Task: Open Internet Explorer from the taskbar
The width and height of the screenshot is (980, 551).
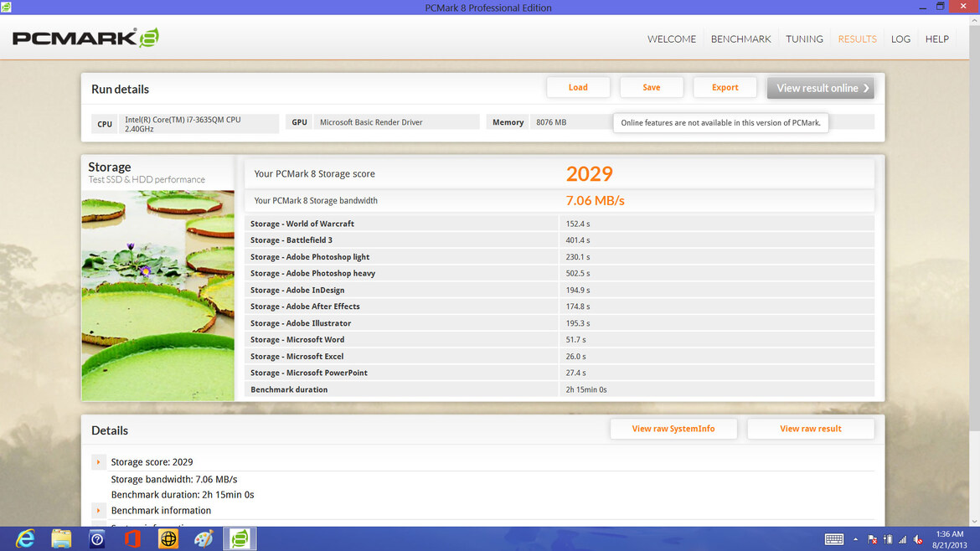Action: pos(26,538)
